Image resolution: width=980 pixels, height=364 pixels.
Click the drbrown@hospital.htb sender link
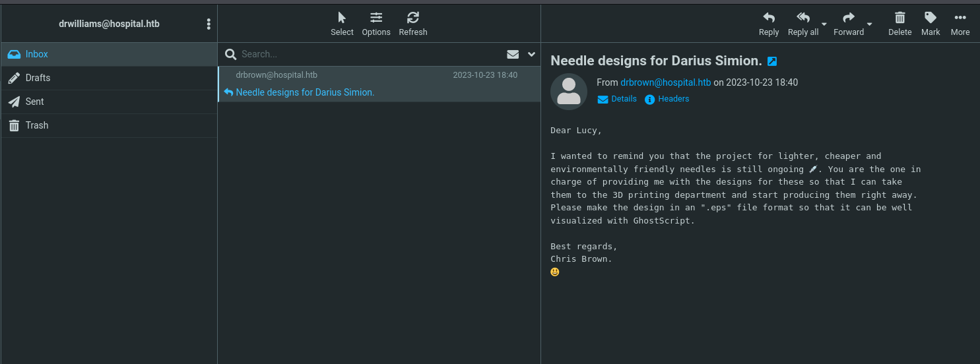point(665,82)
